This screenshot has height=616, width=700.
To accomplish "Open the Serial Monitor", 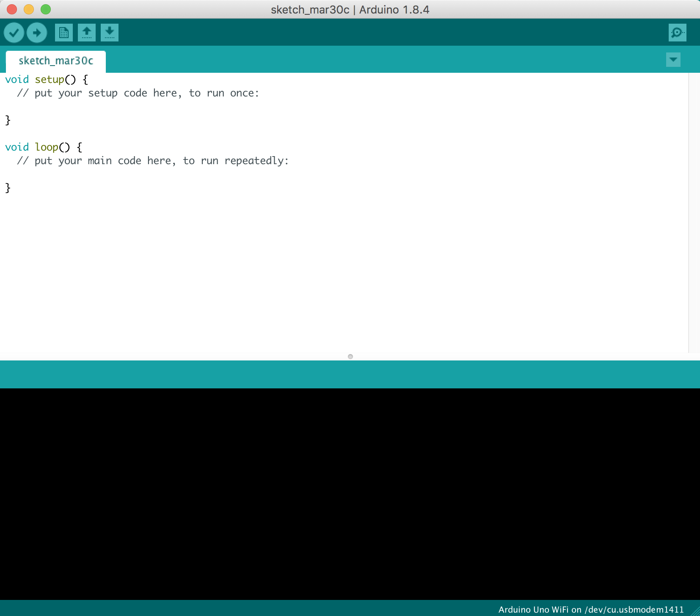I will click(677, 33).
